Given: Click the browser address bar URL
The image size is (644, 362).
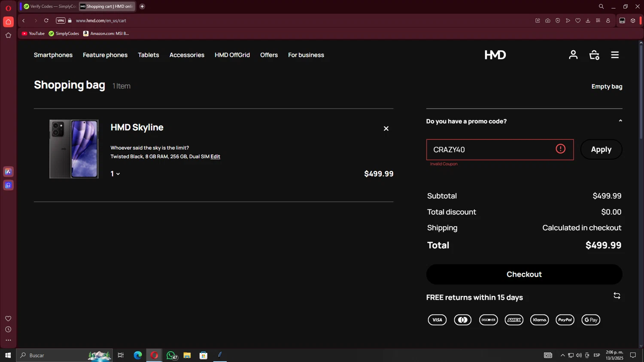Looking at the screenshot, I should pos(101,21).
